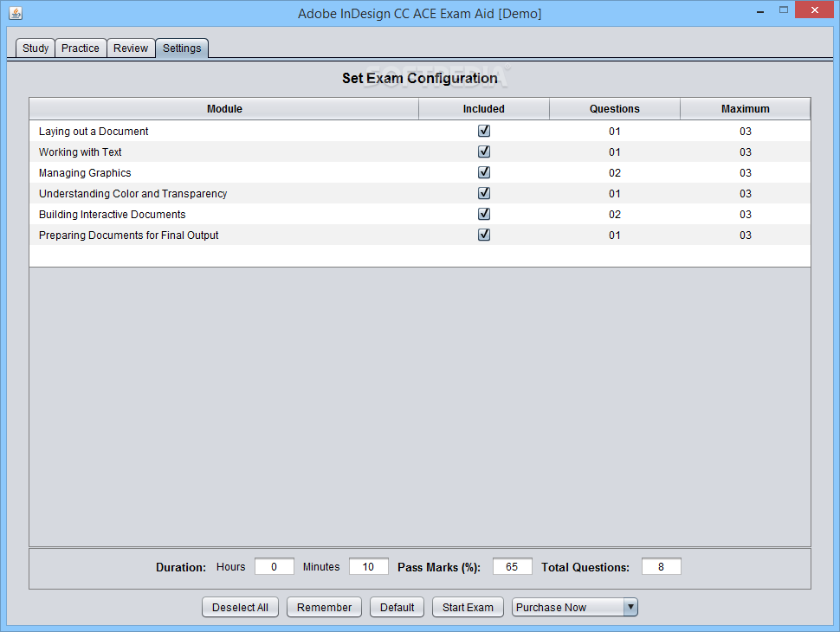Click the Maximum column header
840x632 pixels.
(x=746, y=109)
